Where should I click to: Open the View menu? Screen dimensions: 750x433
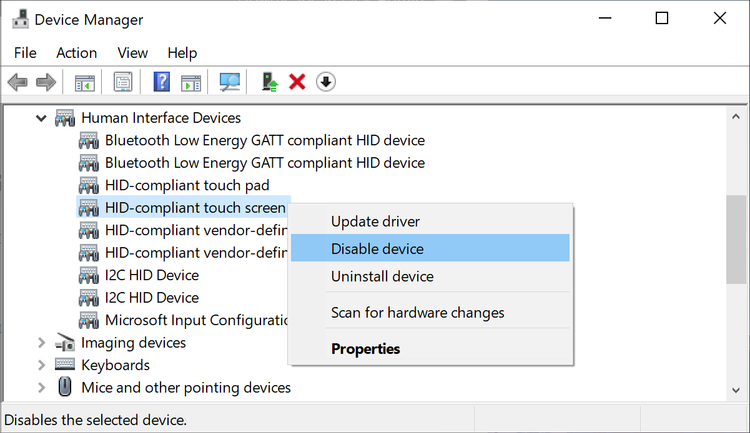tap(132, 52)
